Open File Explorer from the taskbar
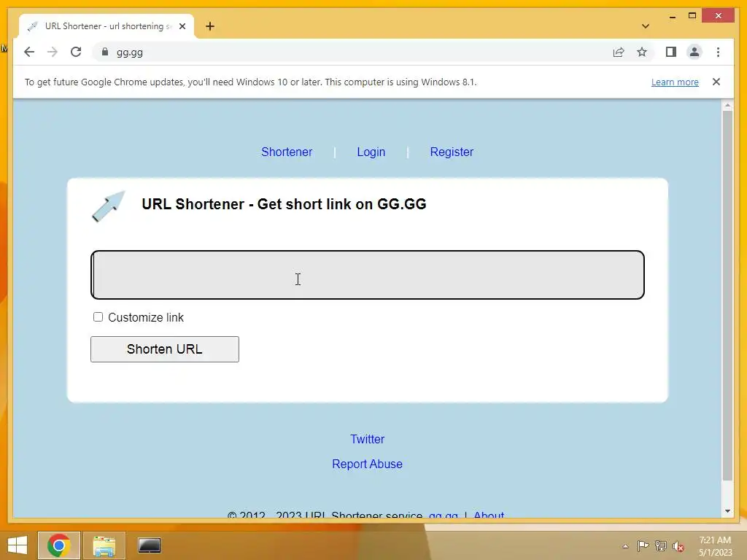747x560 pixels. point(104,545)
